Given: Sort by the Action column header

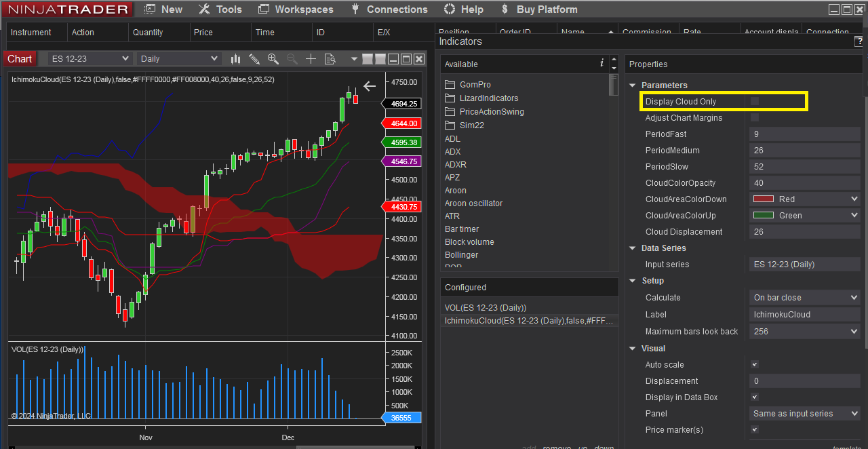Looking at the screenshot, I should pyautogui.click(x=98, y=32).
